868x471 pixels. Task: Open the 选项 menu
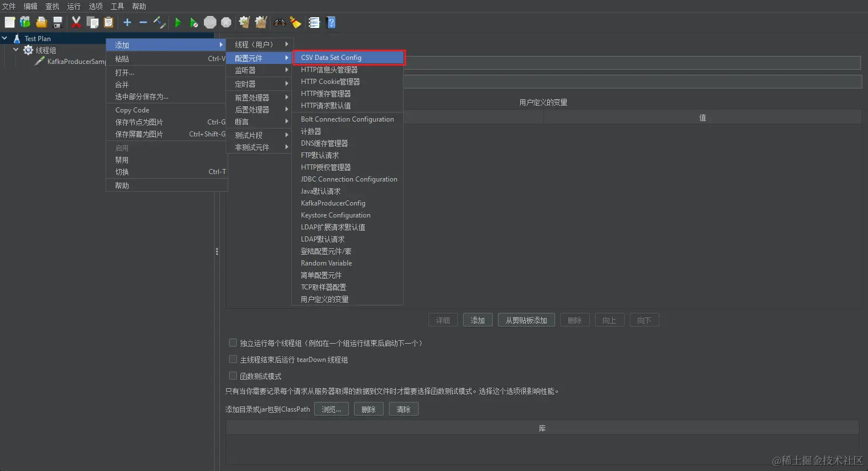click(x=95, y=6)
